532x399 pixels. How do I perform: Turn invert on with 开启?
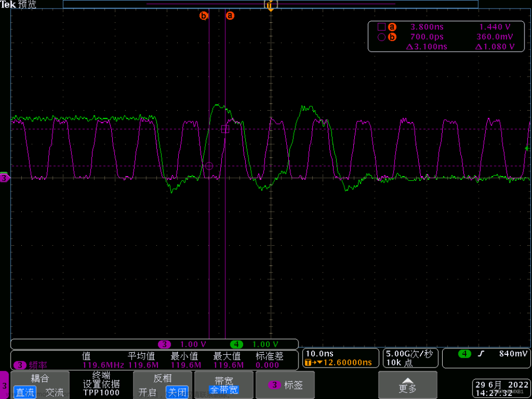click(x=147, y=392)
